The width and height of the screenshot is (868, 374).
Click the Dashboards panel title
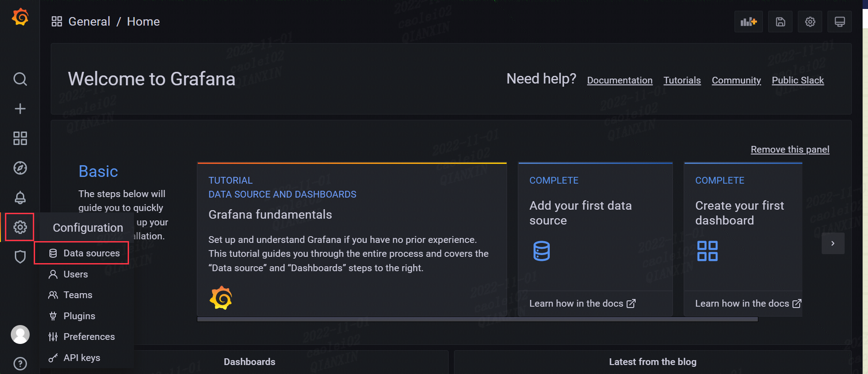click(249, 362)
